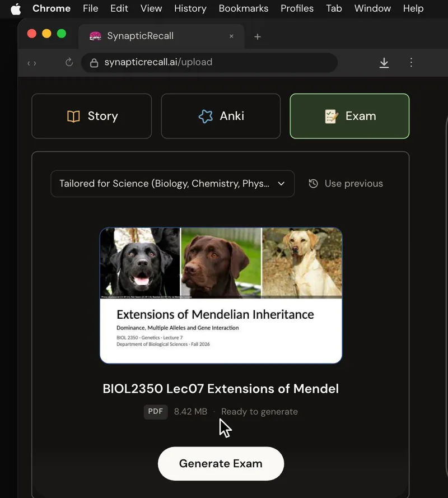The image size is (448, 498).
Task: Select the SynapticRecall browser tab
Action: tap(161, 36)
